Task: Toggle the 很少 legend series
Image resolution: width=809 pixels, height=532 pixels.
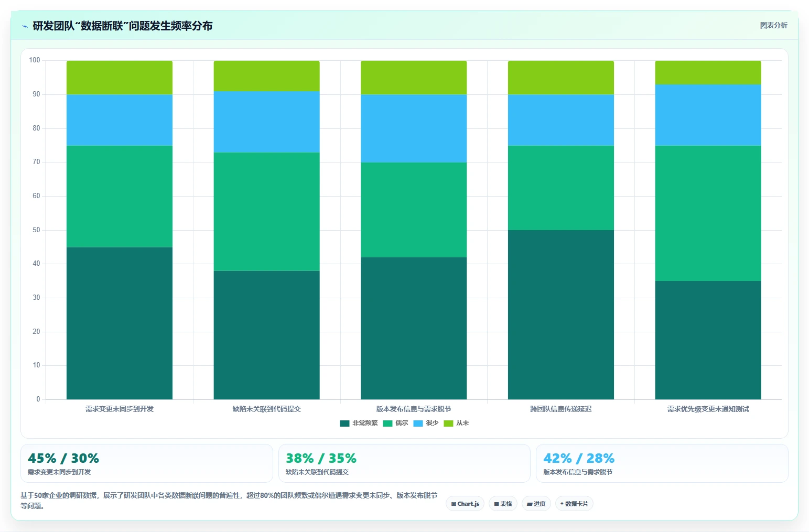Action: [426, 423]
